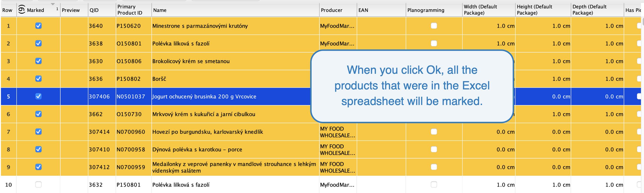Image resolution: width=644 pixels, height=193 pixels.
Task: Uncheck Marked for Minestrone s parmazánovými krutóny
Action: click(x=38, y=26)
